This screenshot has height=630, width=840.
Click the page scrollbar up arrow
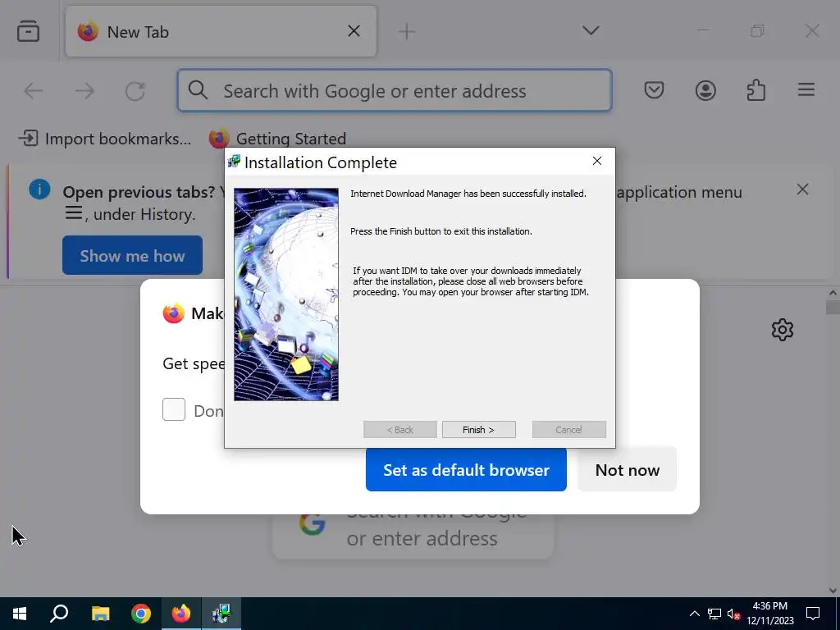[x=833, y=293]
